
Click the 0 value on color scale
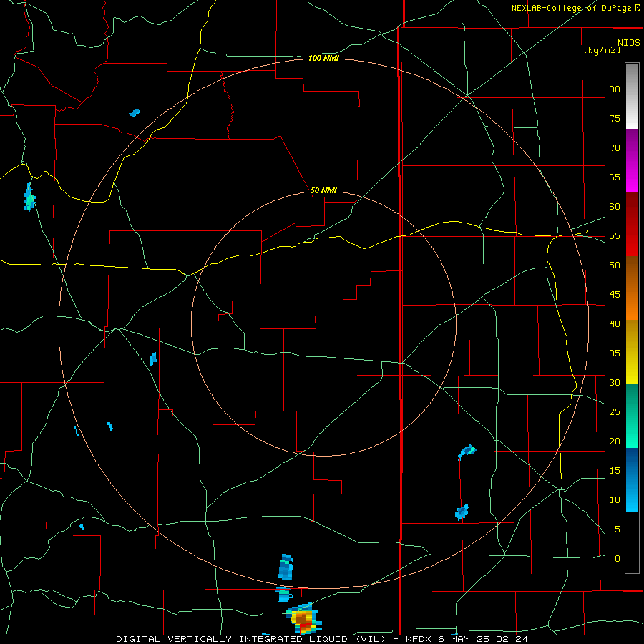[618, 559]
